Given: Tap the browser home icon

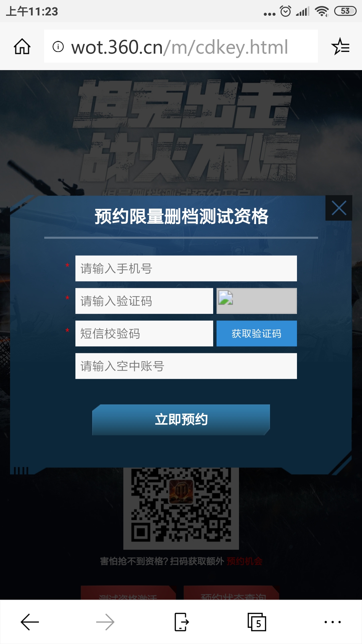Looking at the screenshot, I should 22,46.
